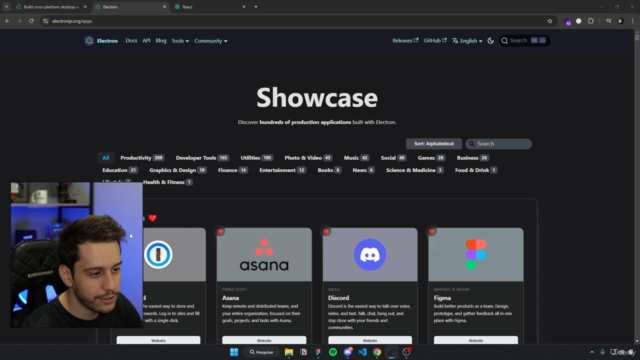Open the language translate icon

click(x=455, y=41)
